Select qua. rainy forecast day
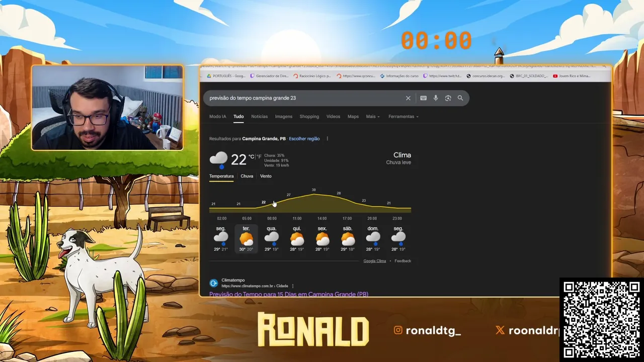Viewport: 644px width, 362px height. pyautogui.click(x=272, y=239)
